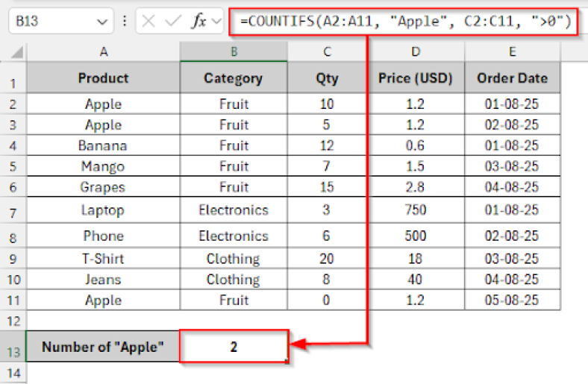This screenshot has width=588, height=384.
Task: Select the Qty cell showing 20
Action: point(326,259)
